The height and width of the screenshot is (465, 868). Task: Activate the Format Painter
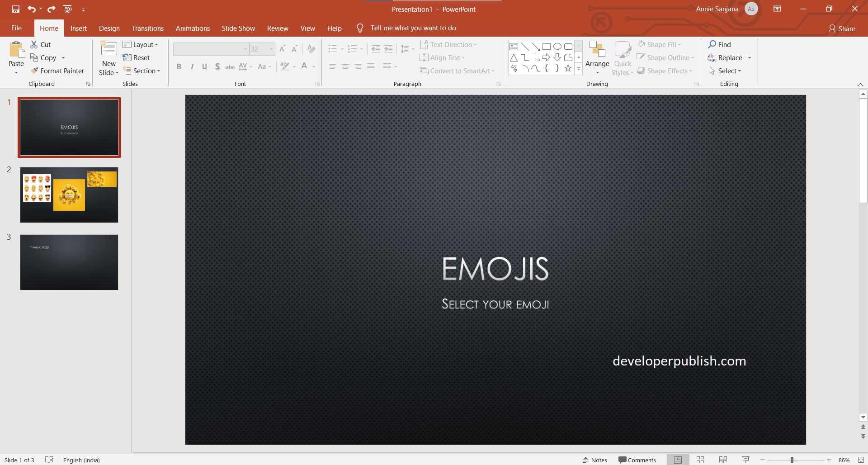coord(58,71)
